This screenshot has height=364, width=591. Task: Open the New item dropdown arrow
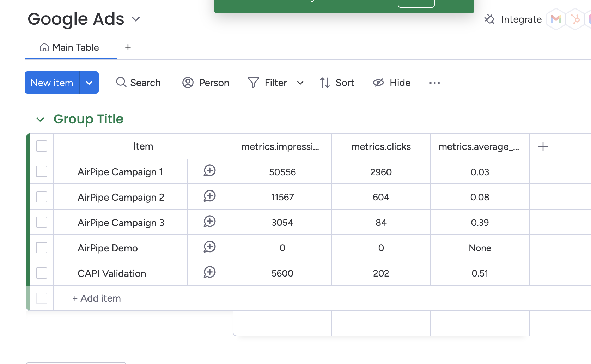pyautogui.click(x=89, y=83)
